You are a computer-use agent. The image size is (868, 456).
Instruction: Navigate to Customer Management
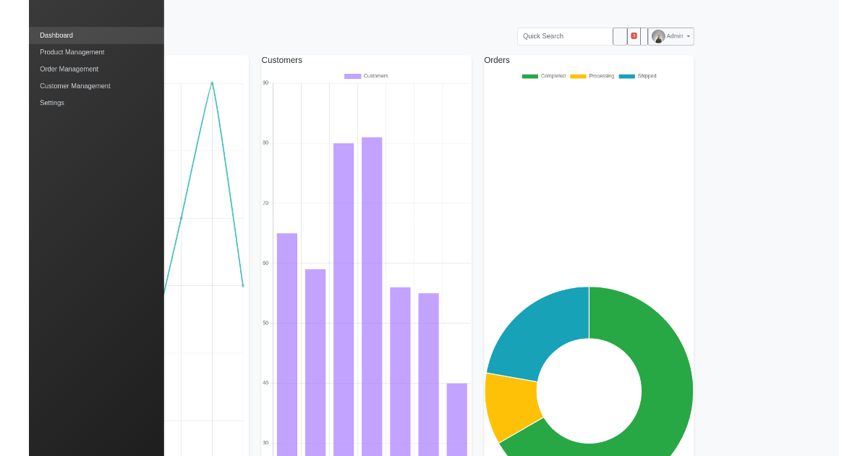click(x=75, y=85)
